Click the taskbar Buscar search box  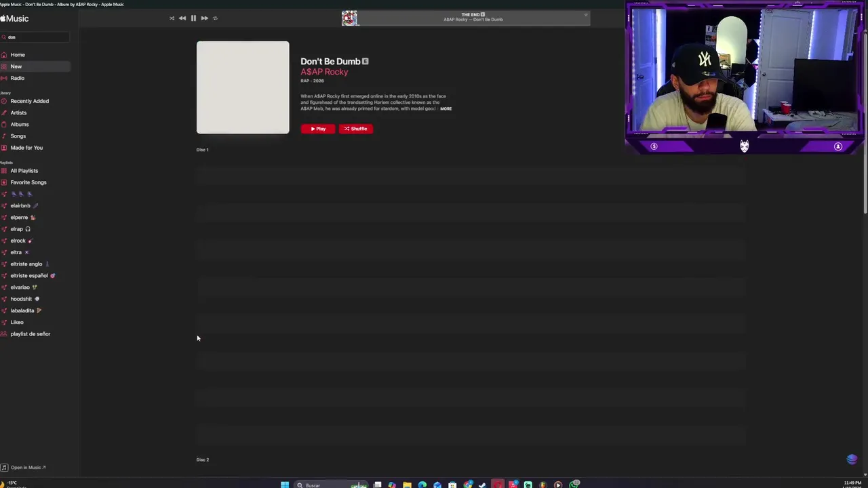[x=331, y=485]
